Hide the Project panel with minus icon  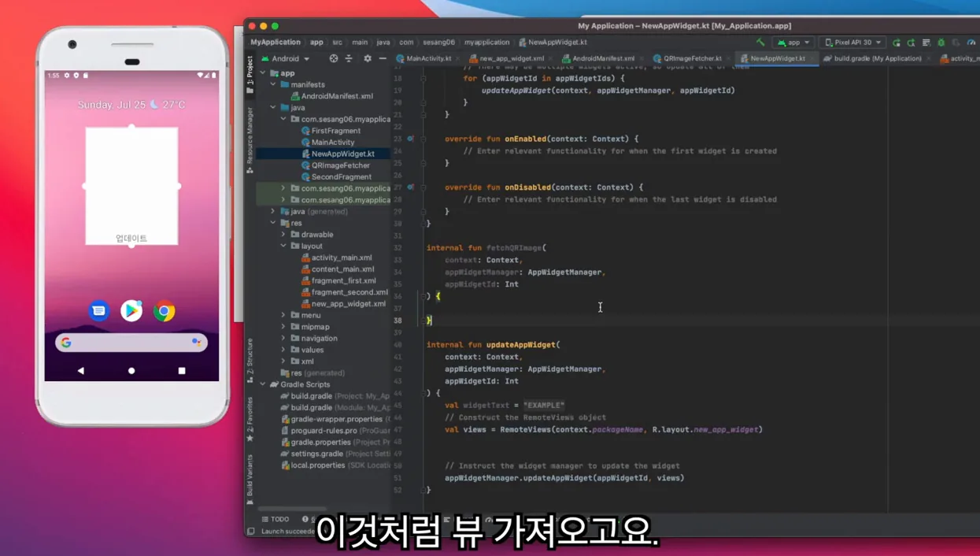[x=383, y=58]
